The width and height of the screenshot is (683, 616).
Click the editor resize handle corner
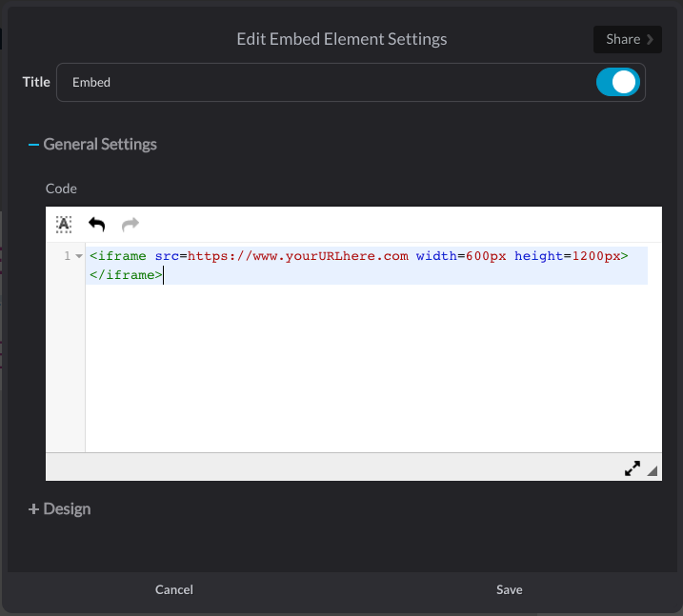[x=653, y=471]
